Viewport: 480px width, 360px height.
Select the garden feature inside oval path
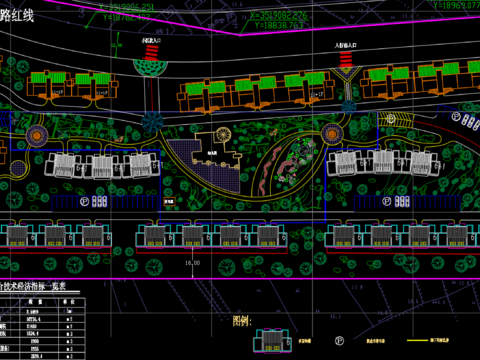coord(297,162)
